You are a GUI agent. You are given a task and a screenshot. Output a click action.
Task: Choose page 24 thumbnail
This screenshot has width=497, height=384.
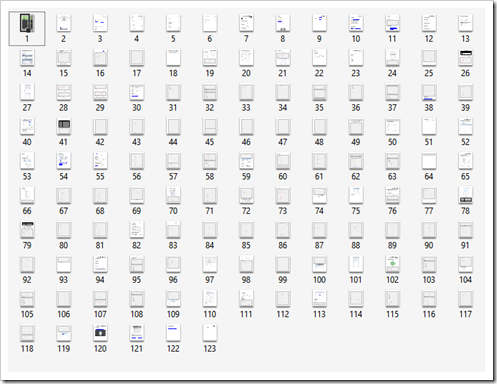[x=392, y=57]
